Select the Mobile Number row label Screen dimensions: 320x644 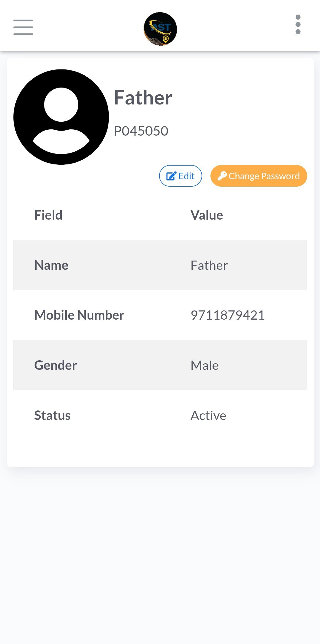(79, 315)
